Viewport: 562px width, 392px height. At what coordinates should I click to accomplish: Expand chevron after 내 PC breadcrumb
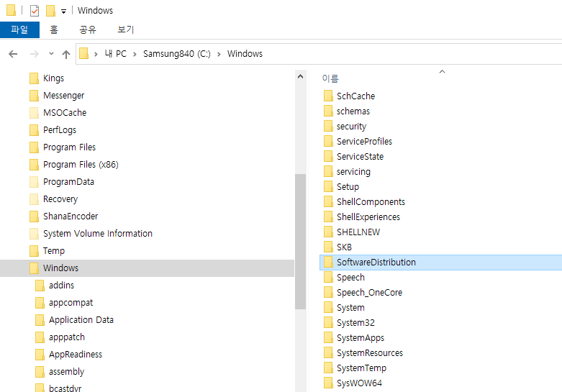click(135, 54)
